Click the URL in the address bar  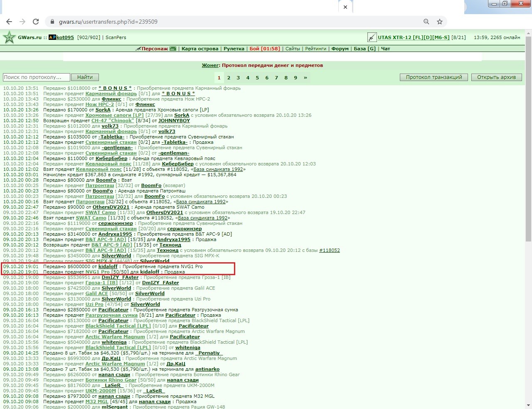[108, 22]
